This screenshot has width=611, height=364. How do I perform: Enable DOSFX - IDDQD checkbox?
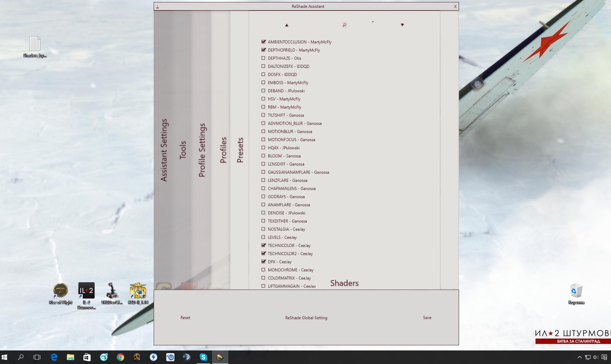click(263, 74)
